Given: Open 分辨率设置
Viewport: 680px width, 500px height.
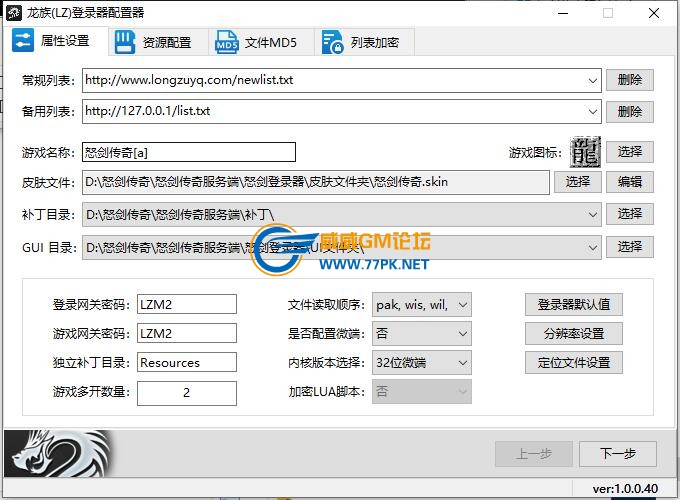Looking at the screenshot, I should pyautogui.click(x=574, y=333).
